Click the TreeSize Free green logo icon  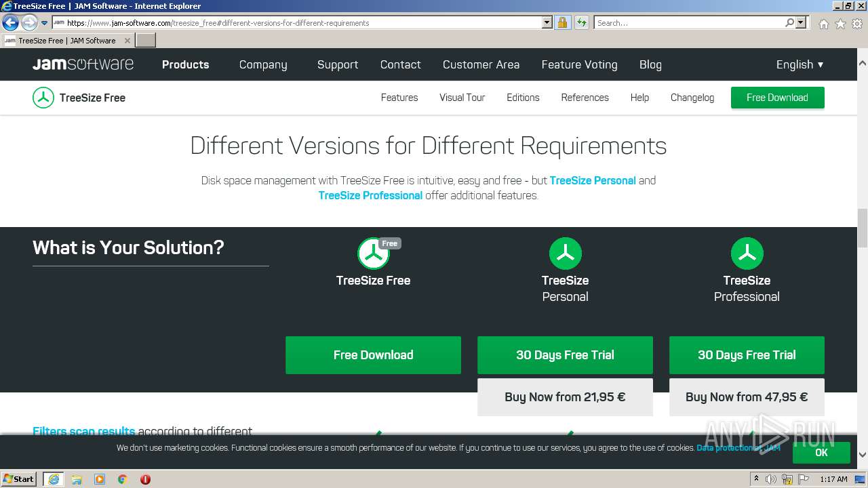[43, 98]
